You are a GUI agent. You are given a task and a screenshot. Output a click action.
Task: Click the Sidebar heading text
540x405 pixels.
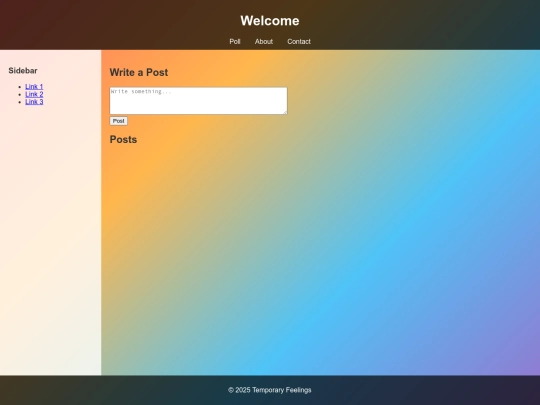click(23, 71)
